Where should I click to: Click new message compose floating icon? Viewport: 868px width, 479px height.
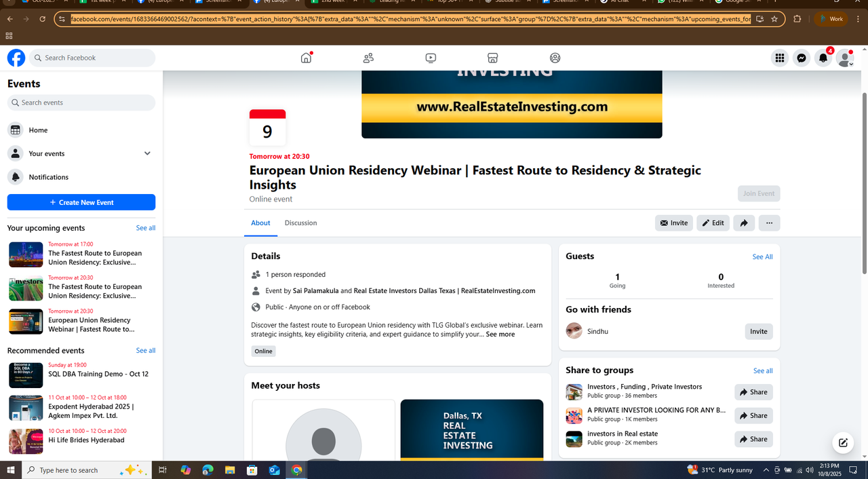[x=843, y=443]
